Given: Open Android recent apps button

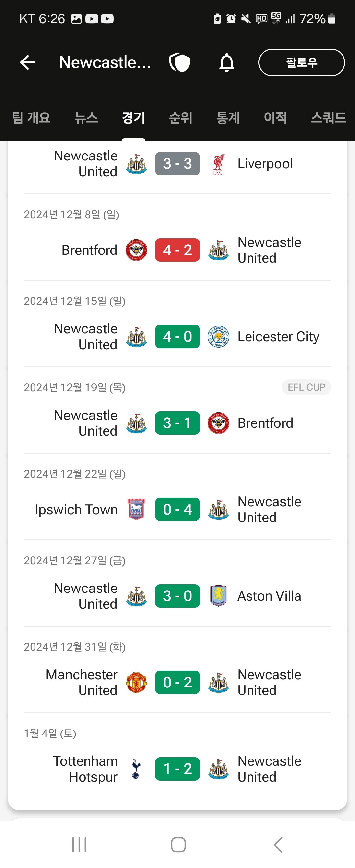Looking at the screenshot, I should click(80, 844).
